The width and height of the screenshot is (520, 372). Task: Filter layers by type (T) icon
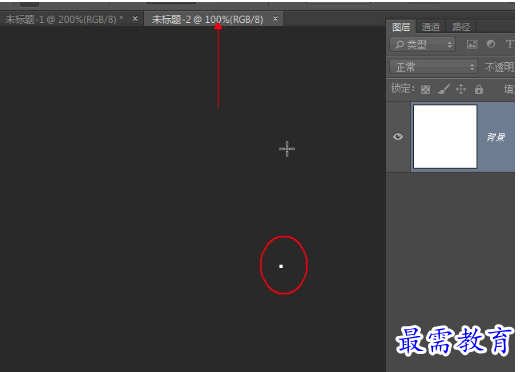click(510, 44)
